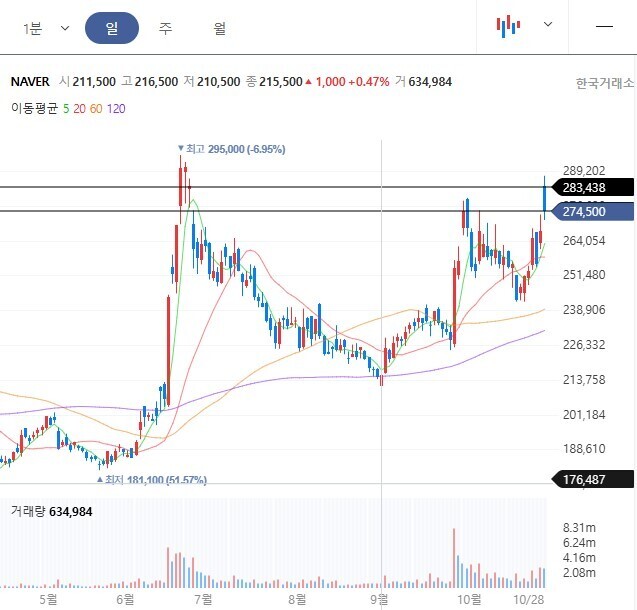Screen dimensions: 637x610
Task: Click the 283,438 price line label
Action: (x=593, y=188)
